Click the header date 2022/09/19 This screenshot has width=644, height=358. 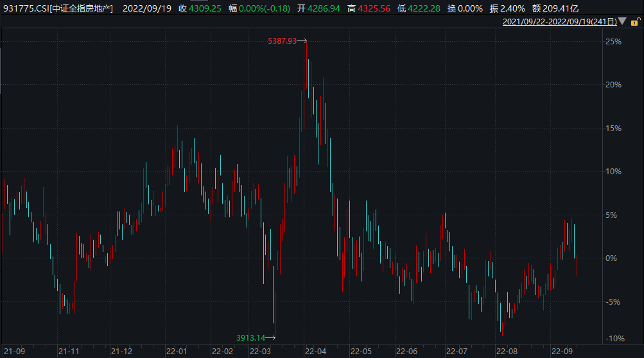coord(147,8)
